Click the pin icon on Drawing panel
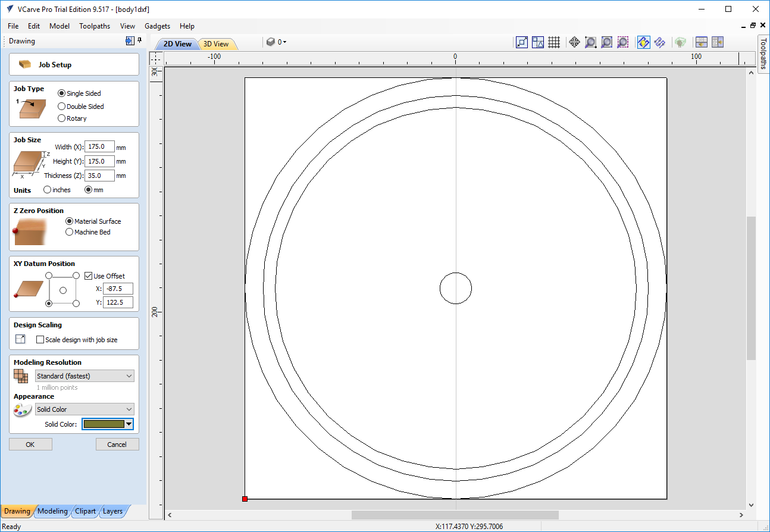Viewport: 770px width, 532px height. [x=140, y=40]
